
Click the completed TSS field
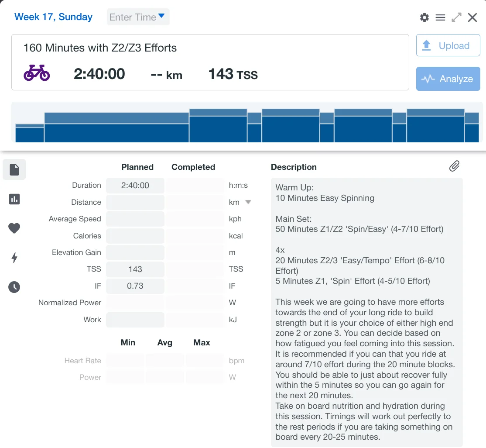tap(195, 269)
